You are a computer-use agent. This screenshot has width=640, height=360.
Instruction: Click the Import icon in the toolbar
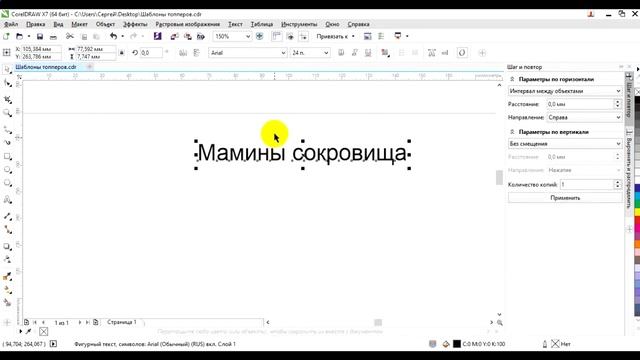(174, 37)
